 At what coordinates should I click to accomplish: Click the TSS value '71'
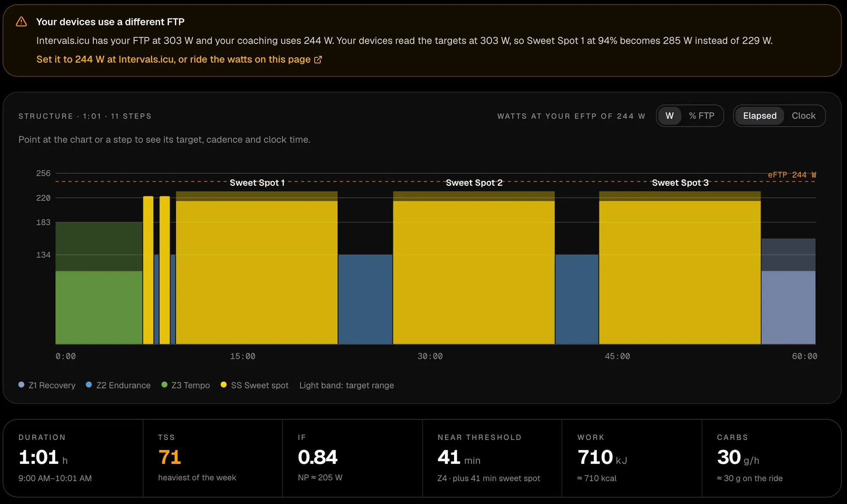coord(169,457)
